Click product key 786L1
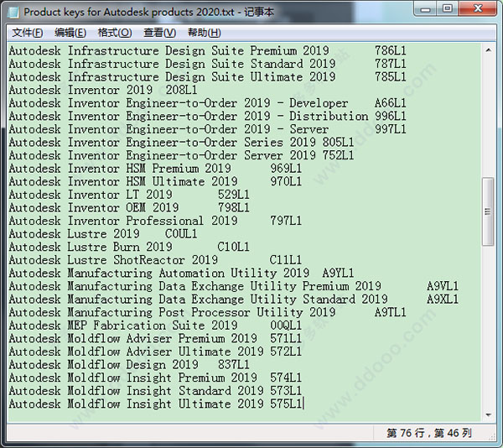The image size is (503, 448). (x=391, y=50)
